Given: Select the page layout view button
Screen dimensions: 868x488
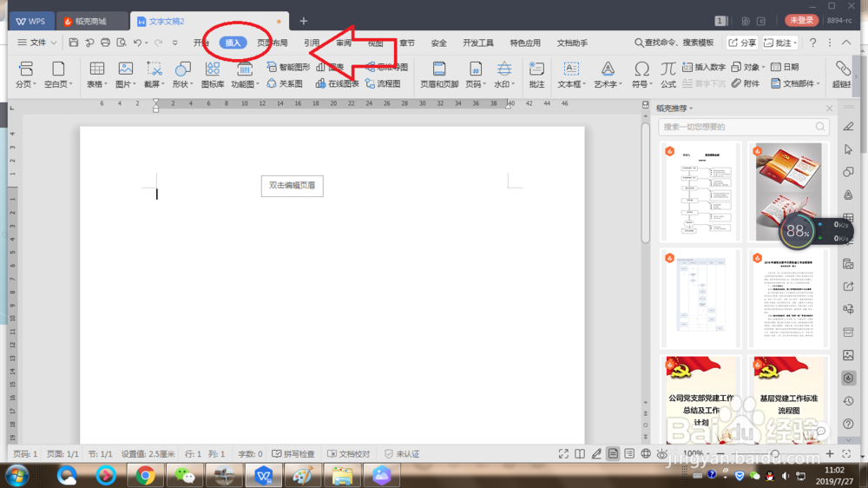Looking at the screenshot, I should (613, 453).
